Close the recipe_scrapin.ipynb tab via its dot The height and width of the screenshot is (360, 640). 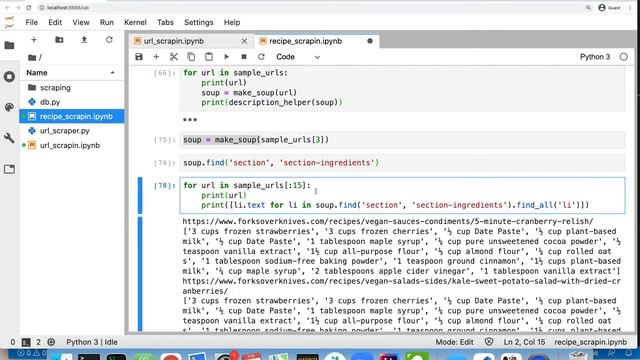[370, 41]
